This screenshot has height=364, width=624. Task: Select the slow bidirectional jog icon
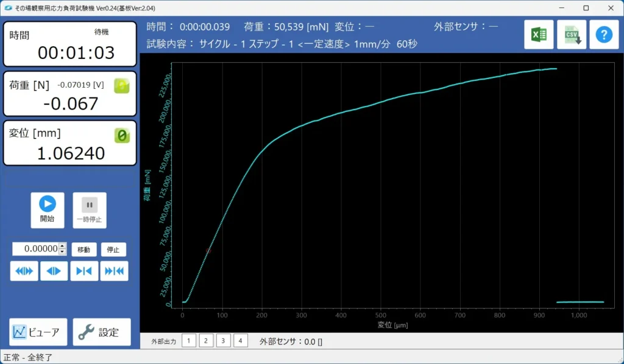54,271
